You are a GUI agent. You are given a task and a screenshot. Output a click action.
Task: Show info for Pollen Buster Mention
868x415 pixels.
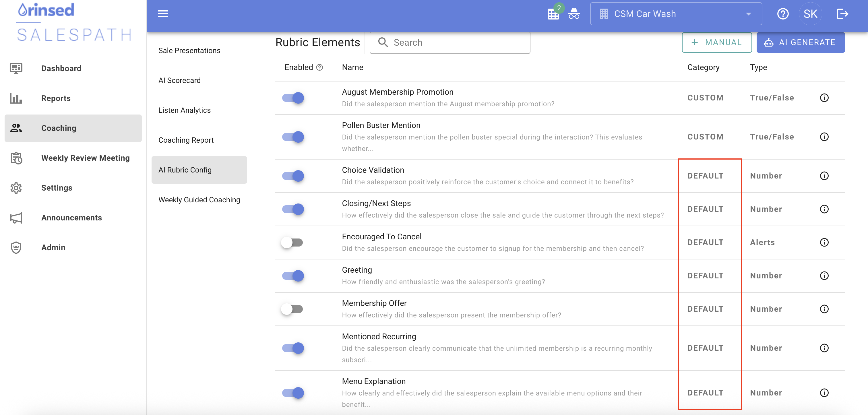(824, 137)
